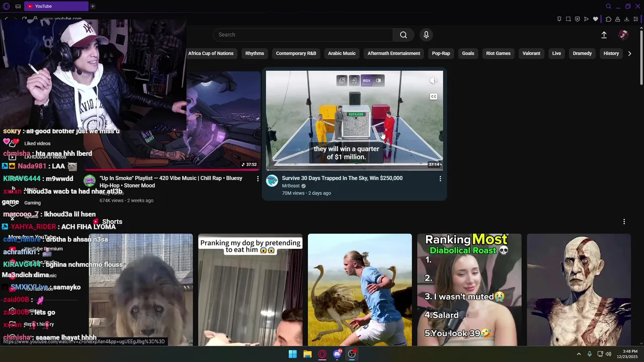The height and width of the screenshot is (362, 644).
Task: Click the YouTube search magnifier button
Action: [404, 35]
